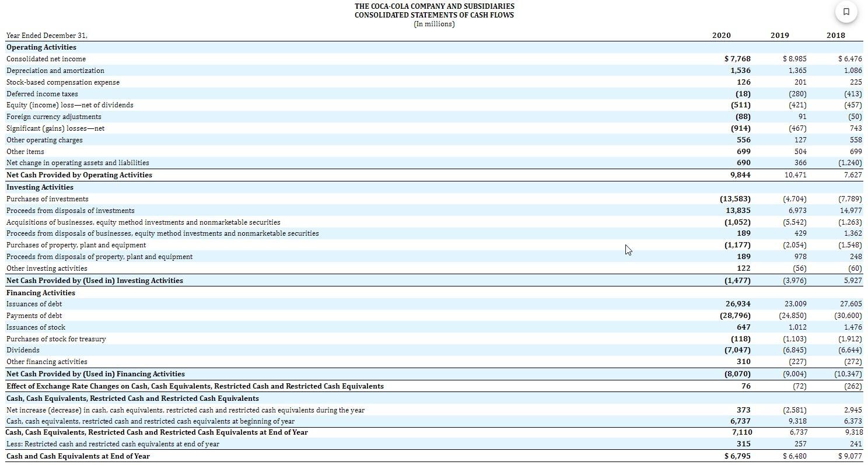Image resolution: width=868 pixels, height=465 pixels.
Task: Click 'Proceeds from disposals of investments' label
Action: pos(71,211)
